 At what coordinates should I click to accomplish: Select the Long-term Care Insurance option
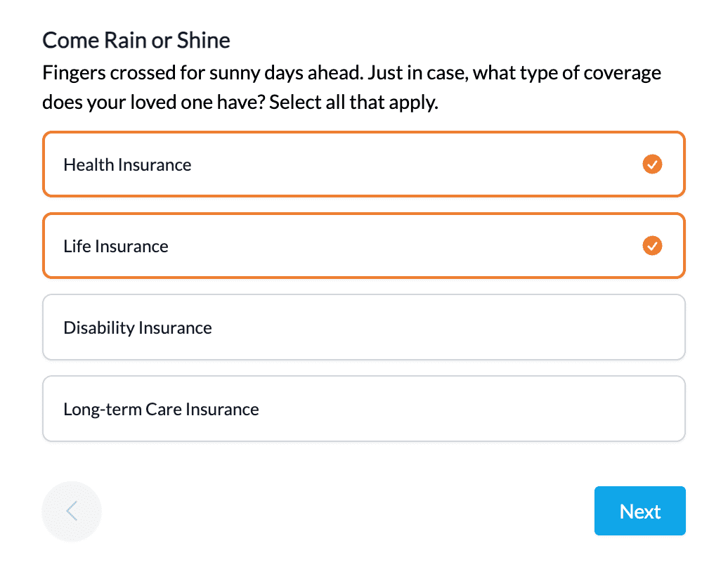coord(363,409)
